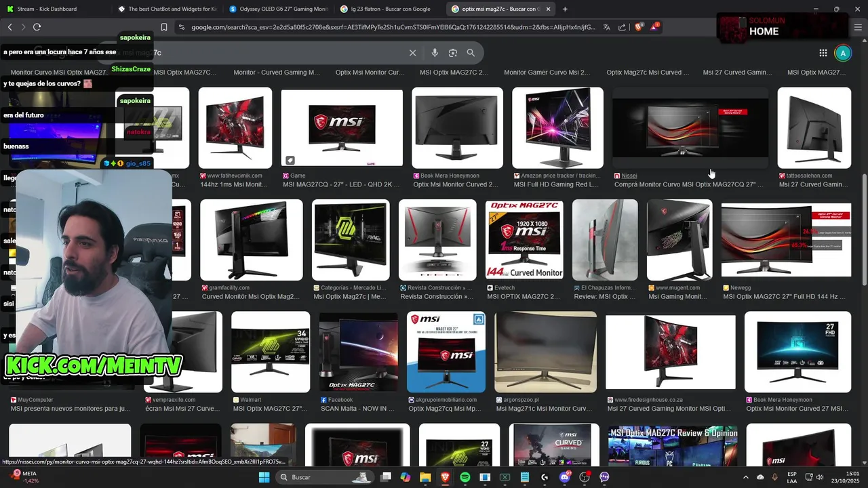Open Newegg MSI Optix MAG27C image
This screenshot has width=868, height=488.
786,240
